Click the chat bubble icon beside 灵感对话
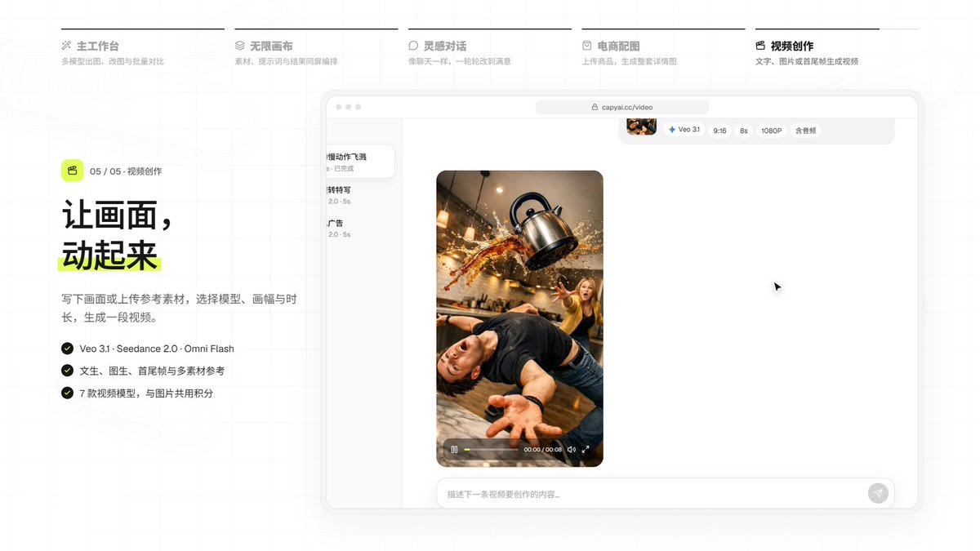This screenshot has height=551, width=980. (x=413, y=46)
